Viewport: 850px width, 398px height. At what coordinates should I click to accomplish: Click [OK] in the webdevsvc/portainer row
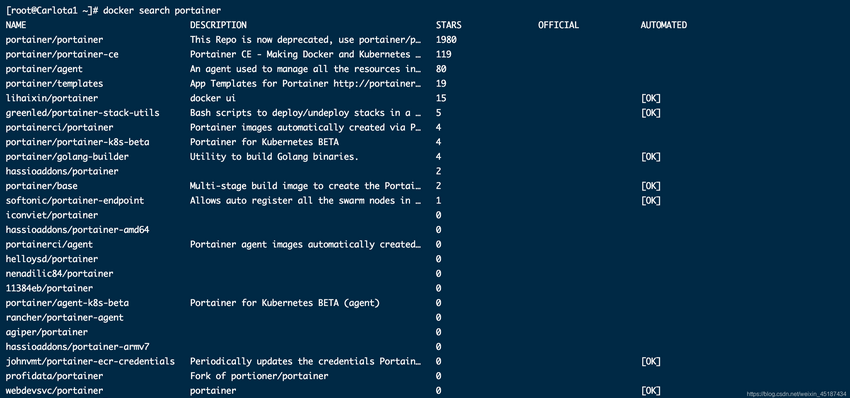click(651, 390)
